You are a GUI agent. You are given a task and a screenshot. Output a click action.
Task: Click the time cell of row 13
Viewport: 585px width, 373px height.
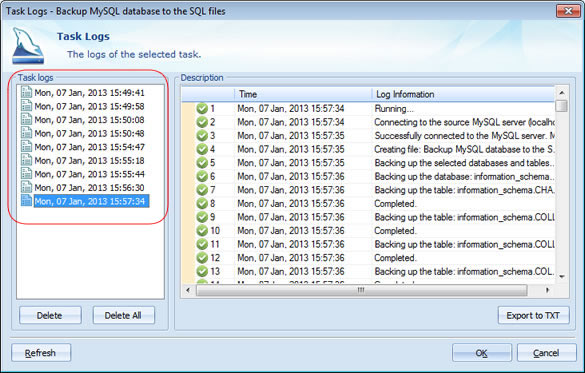tap(291, 272)
